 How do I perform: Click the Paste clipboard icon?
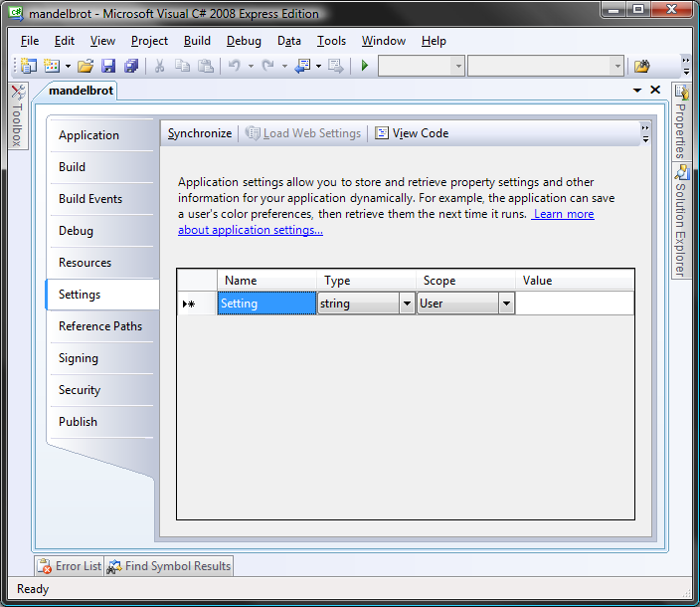(206, 66)
